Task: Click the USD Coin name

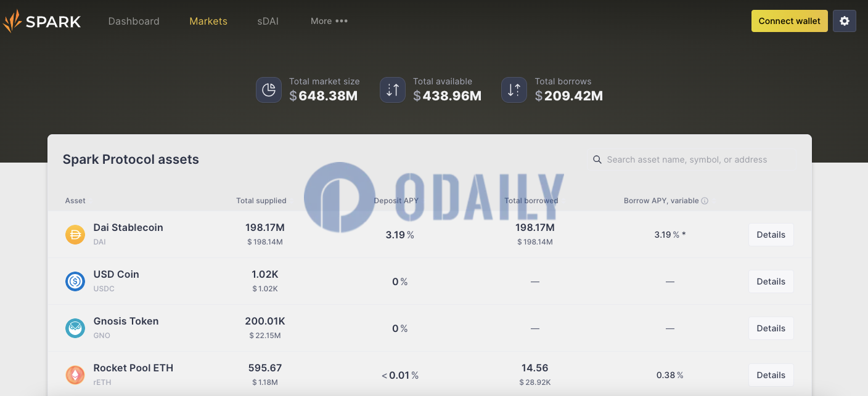Action: [116, 274]
